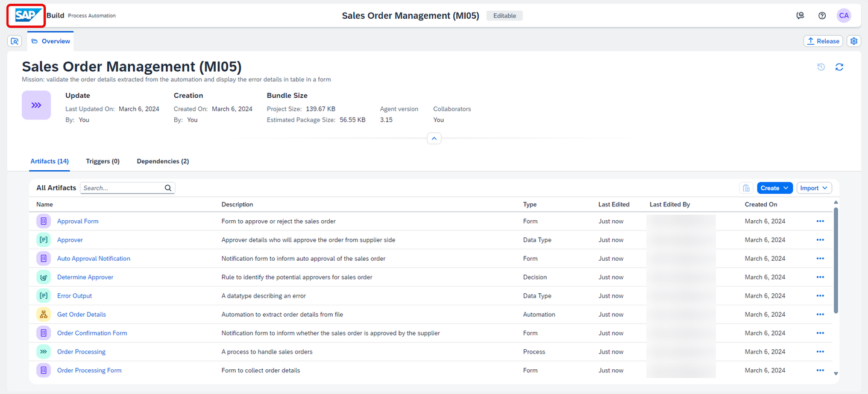Open project settings gear icon

click(854, 41)
